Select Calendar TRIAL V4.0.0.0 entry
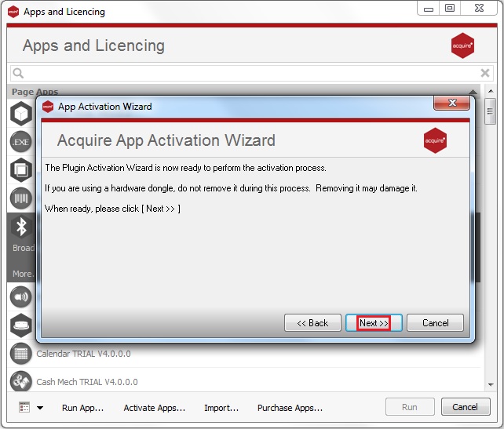The width and height of the screenshot is (504, 429). click(x=83, y=354)
